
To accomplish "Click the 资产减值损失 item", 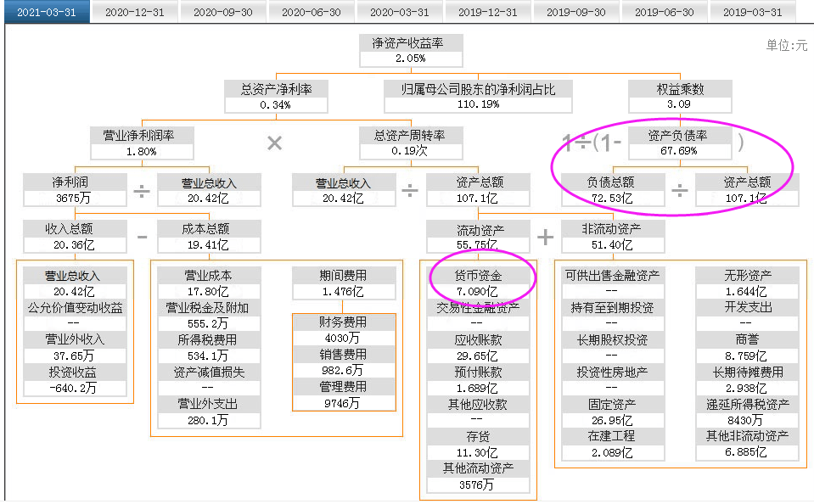I will pyautogui.click(x=209, y=380).
